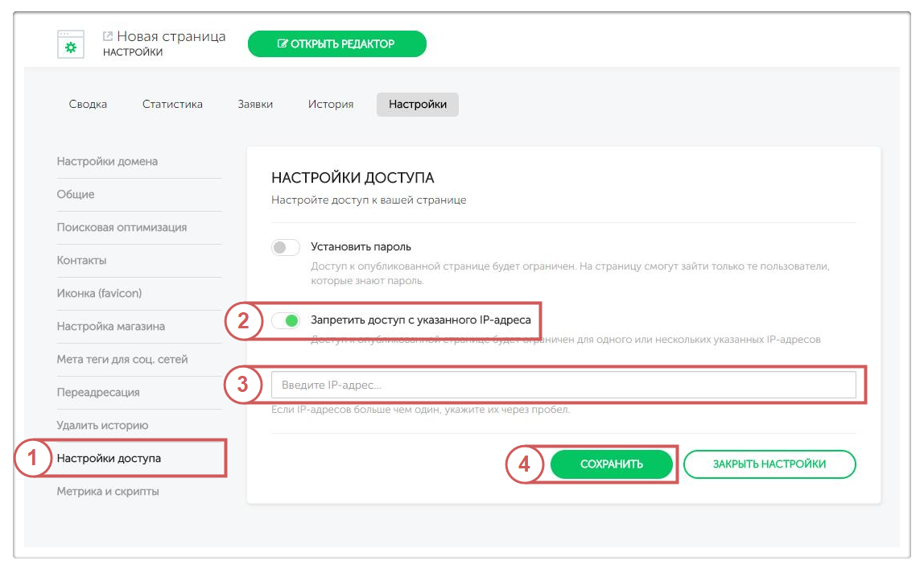
Task: Open Поисковая оптимизация settings section
Action: click(122, 227)
